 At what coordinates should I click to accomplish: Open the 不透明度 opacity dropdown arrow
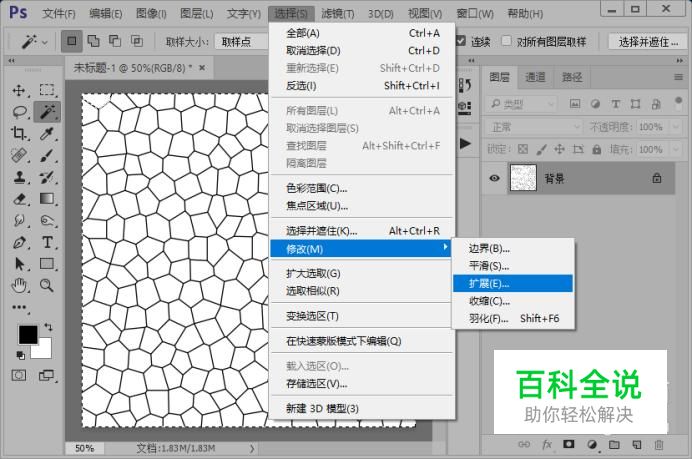tap(675, 127)
